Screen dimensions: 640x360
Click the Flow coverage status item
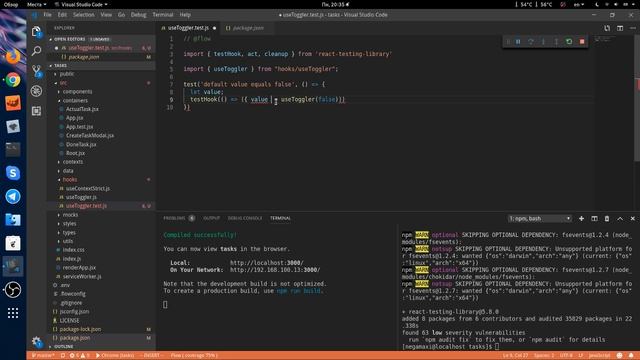point(194,356)
